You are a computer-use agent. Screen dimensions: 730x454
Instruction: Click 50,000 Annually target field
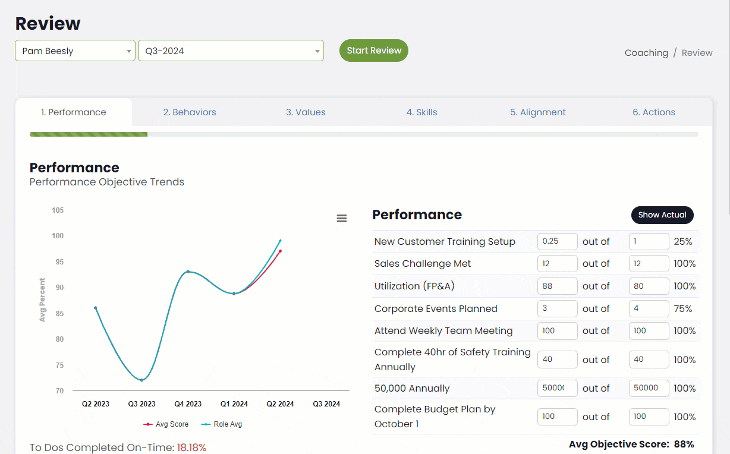tap(649, 388)
